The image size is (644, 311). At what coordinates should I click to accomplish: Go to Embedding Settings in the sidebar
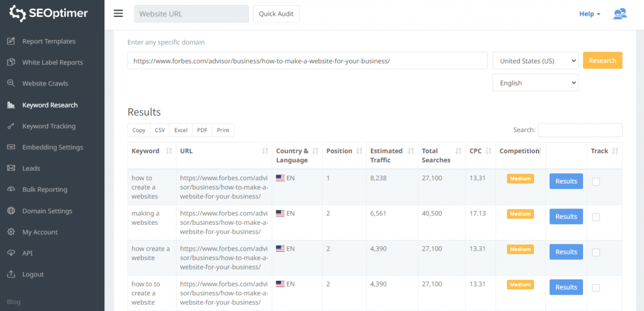tap(52, 147)
